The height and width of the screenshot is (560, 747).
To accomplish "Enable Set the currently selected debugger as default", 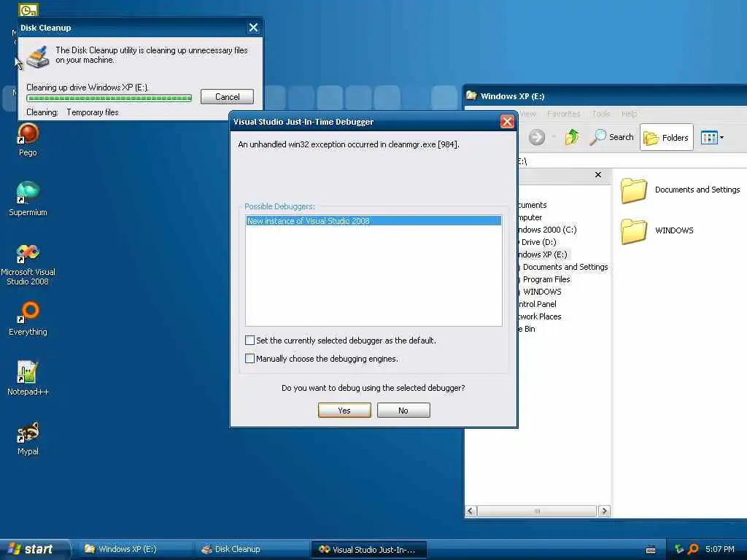I will pos(249,340).
